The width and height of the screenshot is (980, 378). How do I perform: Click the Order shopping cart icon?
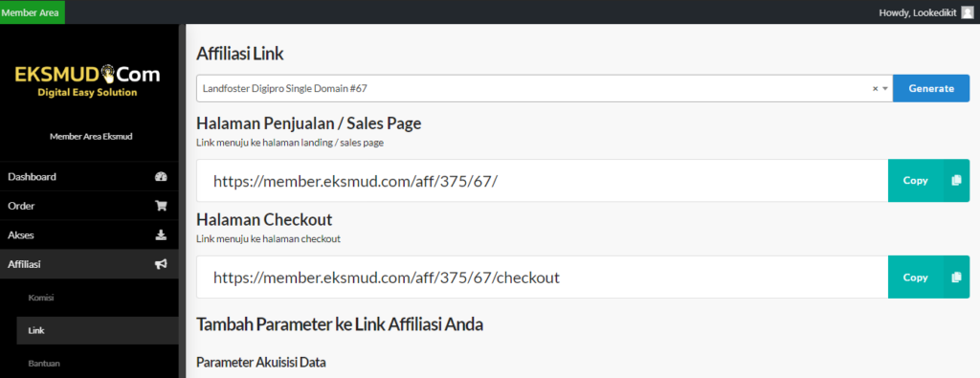[x=161, y=206]
